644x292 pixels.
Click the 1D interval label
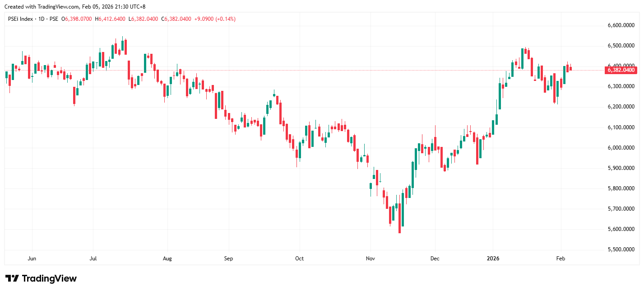pos(41,19)
